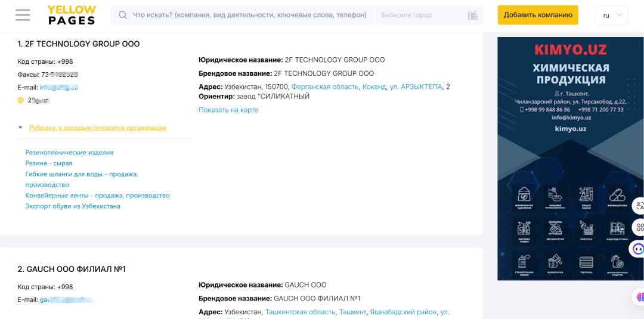Click 'Ташкент' city link
The height and width of the screenshot is (319, 644).
pos(352,312)
